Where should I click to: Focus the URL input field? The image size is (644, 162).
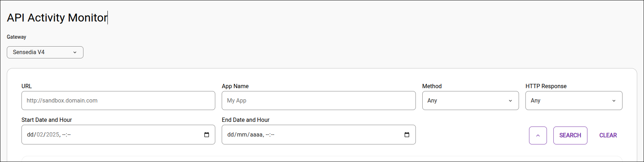[118, 101]
